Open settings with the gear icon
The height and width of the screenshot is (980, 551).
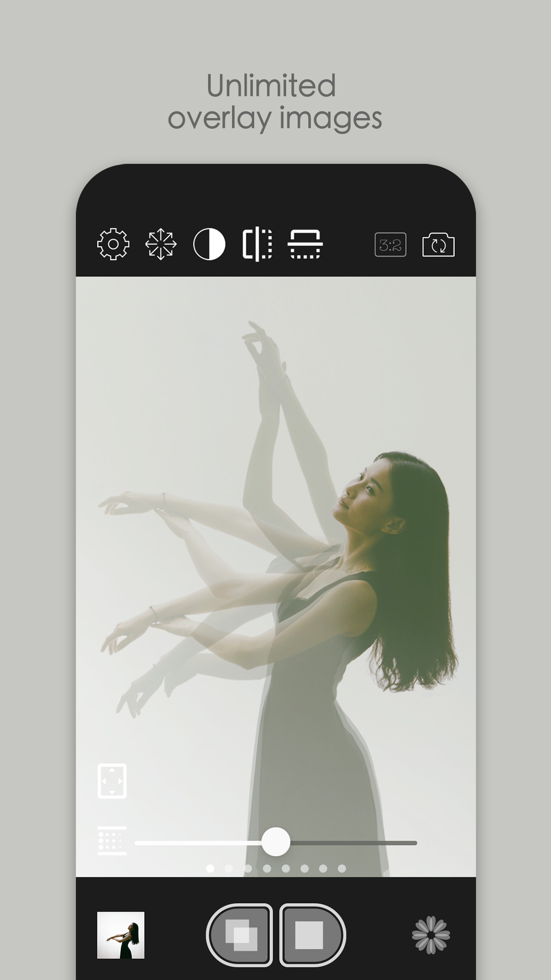click(x=113, y=244)
